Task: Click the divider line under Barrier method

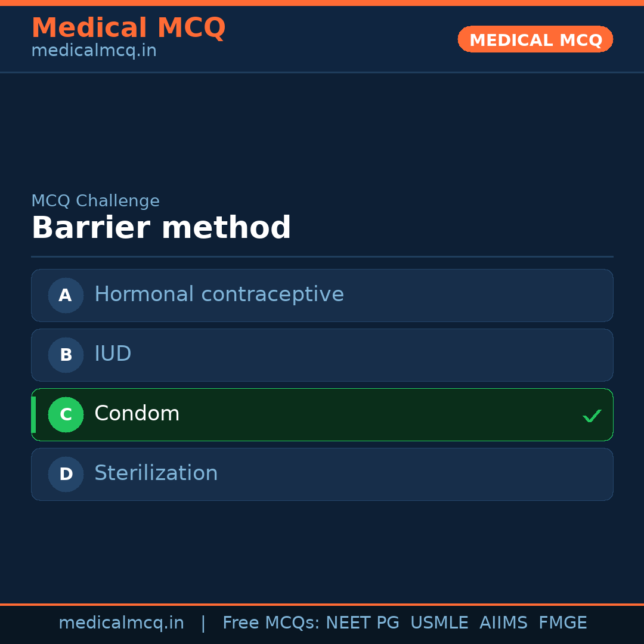Action: pyautogui.click(x=322, y=256)
